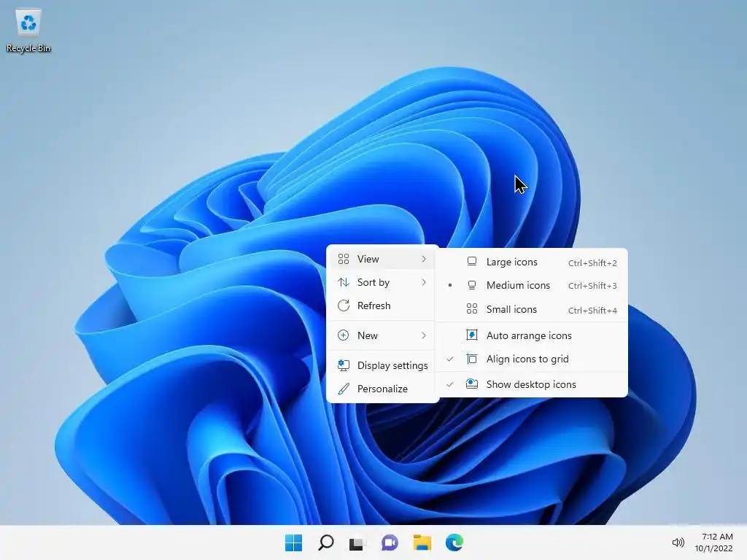Click the date 10/1/2022 in taskbar

[x=713, y=548]
